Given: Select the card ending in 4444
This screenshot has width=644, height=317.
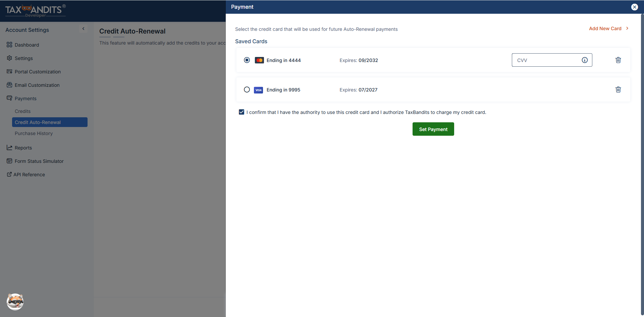Looking at the screenshot, I should click(x=247, y=60).
